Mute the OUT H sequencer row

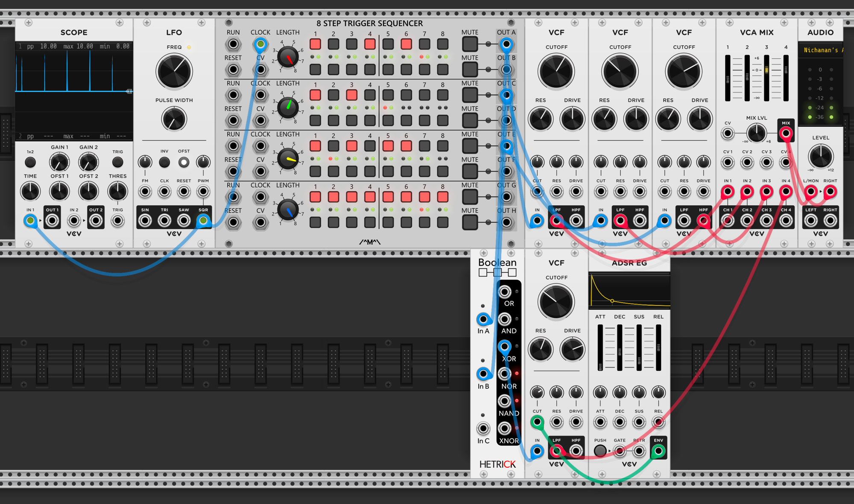pos(470,222)
